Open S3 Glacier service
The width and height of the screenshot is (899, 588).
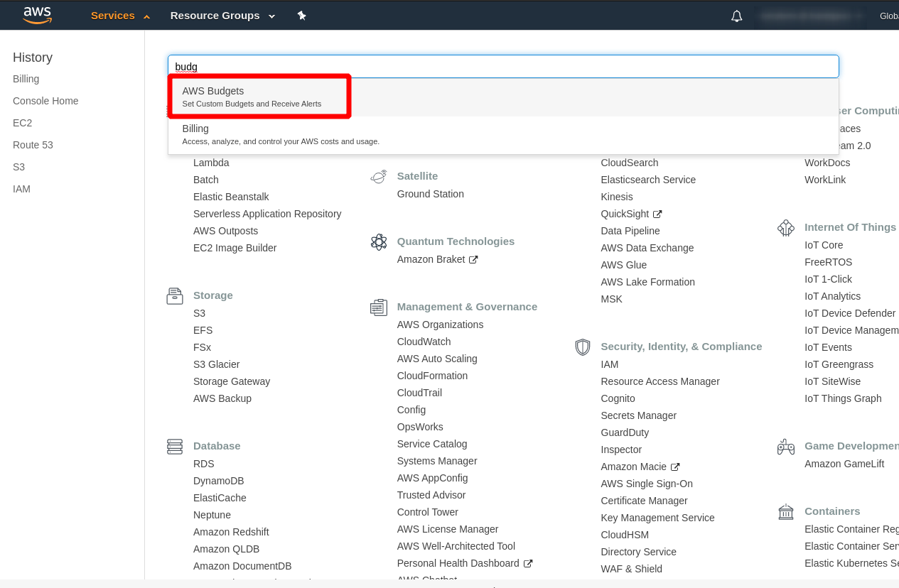[x=216, y=364]
